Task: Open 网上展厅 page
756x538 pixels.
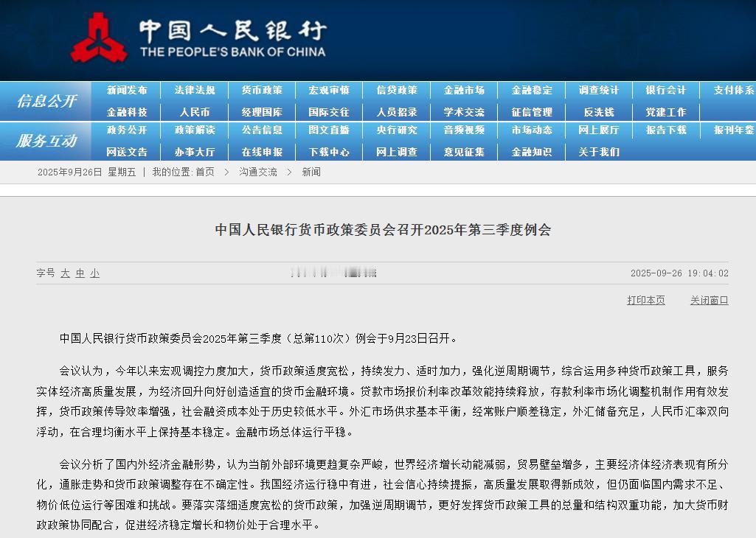Action: coord(599,130)
